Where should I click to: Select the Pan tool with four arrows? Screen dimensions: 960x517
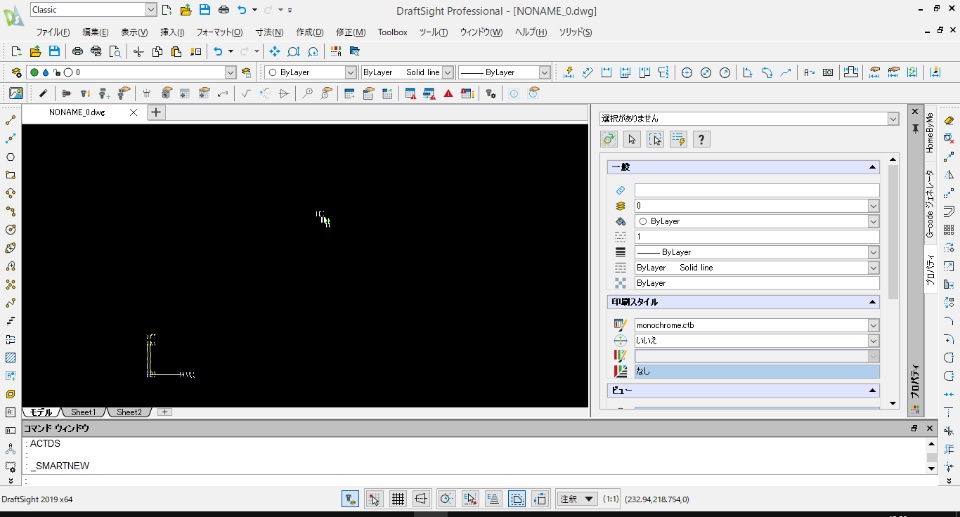coord(274,51)
